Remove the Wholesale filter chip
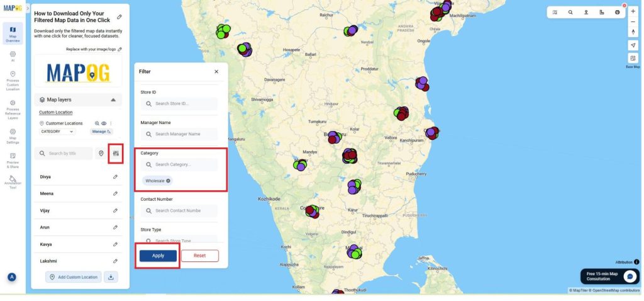Image resolution: width=644 pixels, height=301 pixels. coord(169,181)
